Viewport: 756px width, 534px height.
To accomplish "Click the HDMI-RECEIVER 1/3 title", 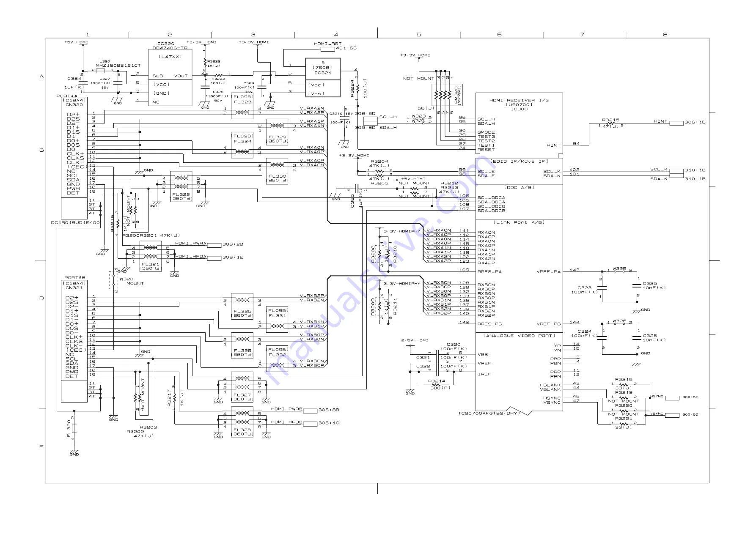I will click(x=519, y=100).
